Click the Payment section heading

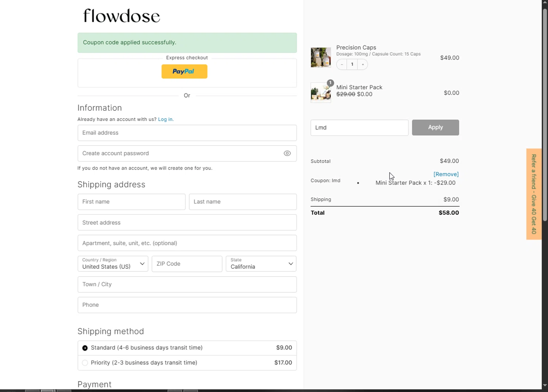94,384
